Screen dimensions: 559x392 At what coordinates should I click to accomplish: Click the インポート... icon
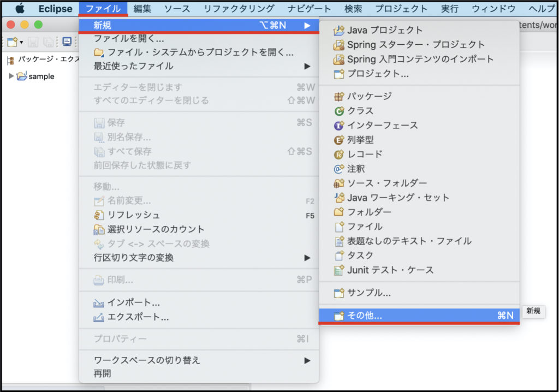99,303
